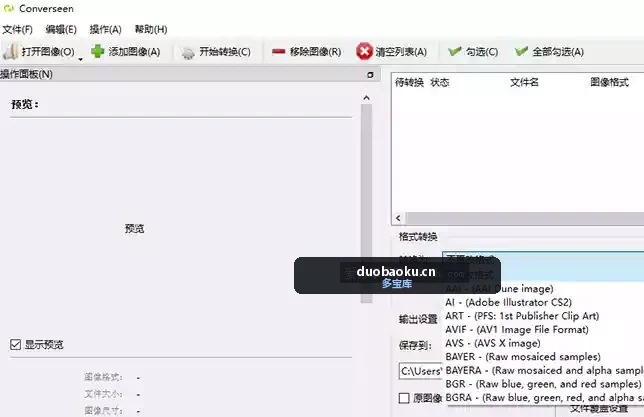
Task: Click the 图像尺寸: info label
Action: (x=103, y=411)
